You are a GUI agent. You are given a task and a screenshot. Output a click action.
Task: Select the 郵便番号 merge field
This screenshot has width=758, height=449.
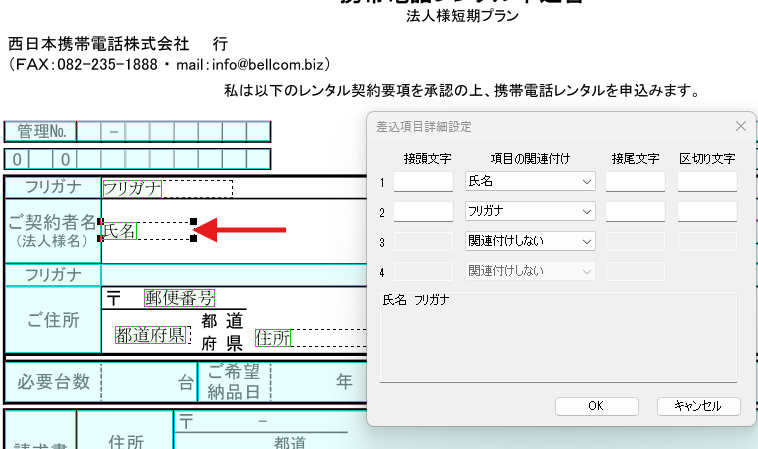click(179, 298)
